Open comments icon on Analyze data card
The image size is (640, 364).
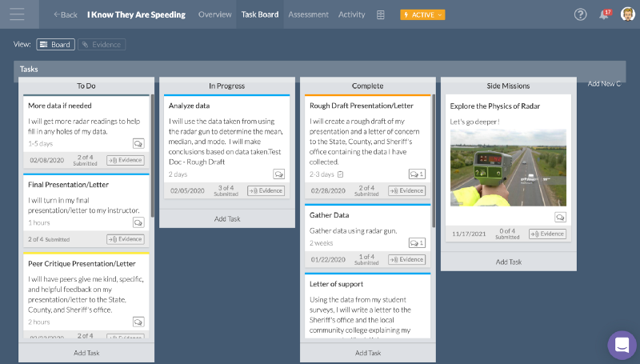(x=279, y=174)
